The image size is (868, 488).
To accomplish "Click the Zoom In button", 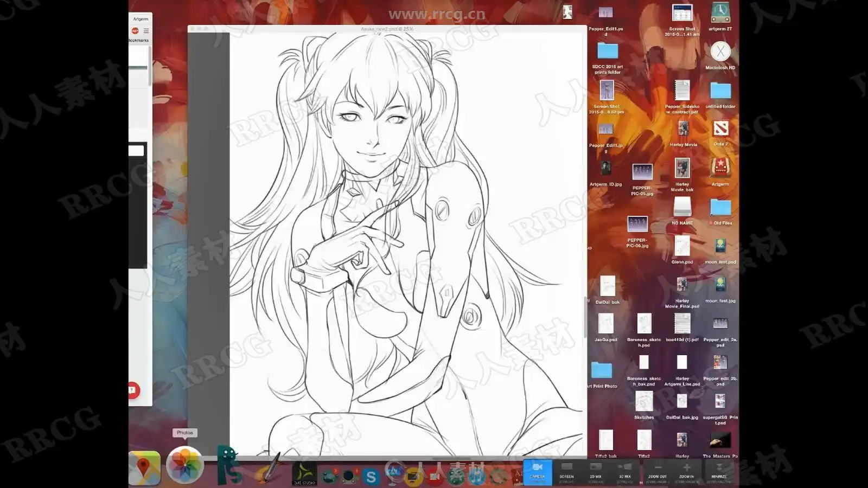I will [687, 472].
